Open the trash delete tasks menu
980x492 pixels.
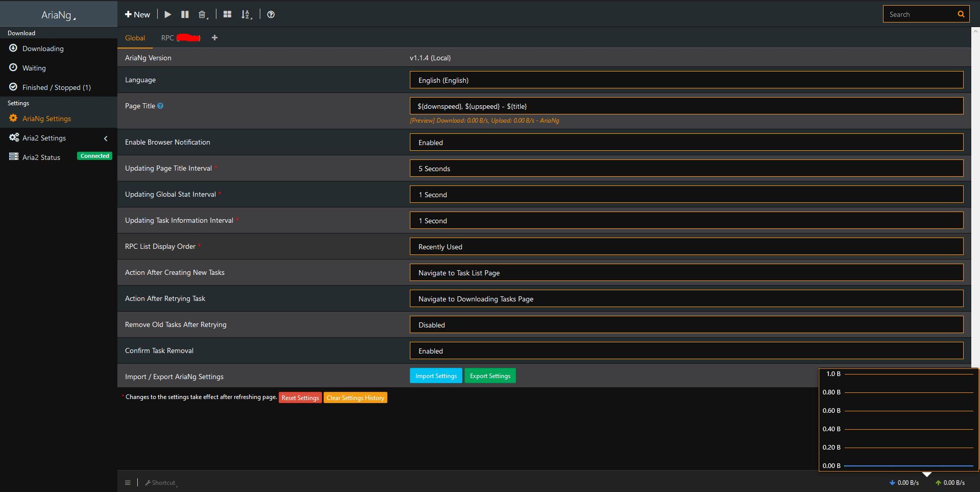pos(203,14)
